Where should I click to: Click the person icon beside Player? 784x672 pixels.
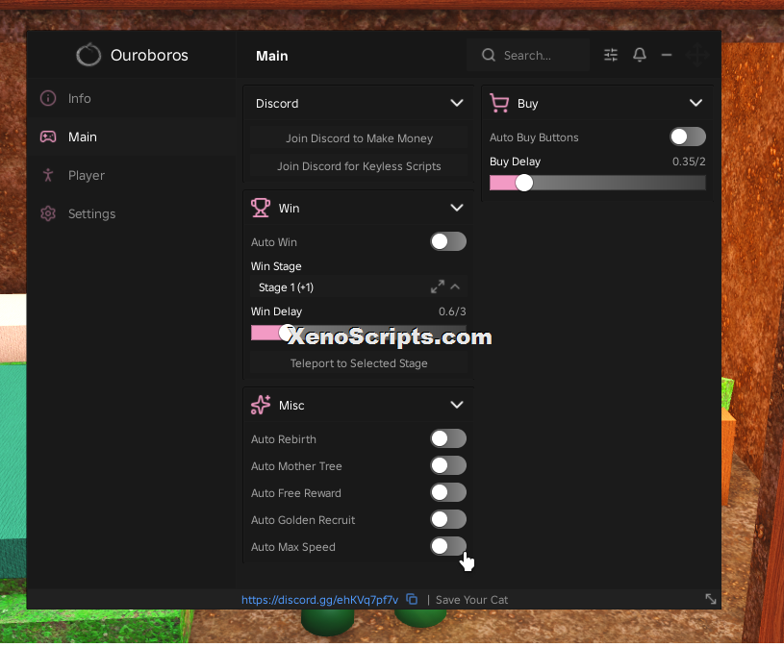point(48,175)
